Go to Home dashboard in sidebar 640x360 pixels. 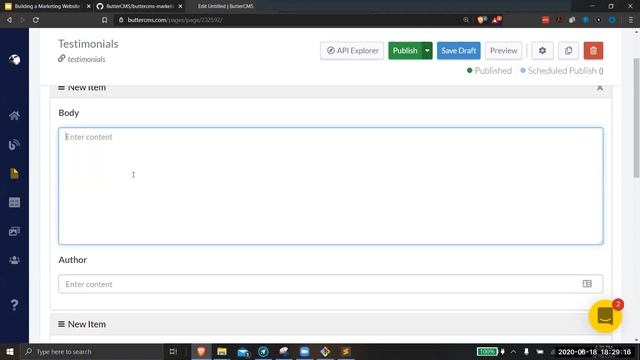(14, 116)
